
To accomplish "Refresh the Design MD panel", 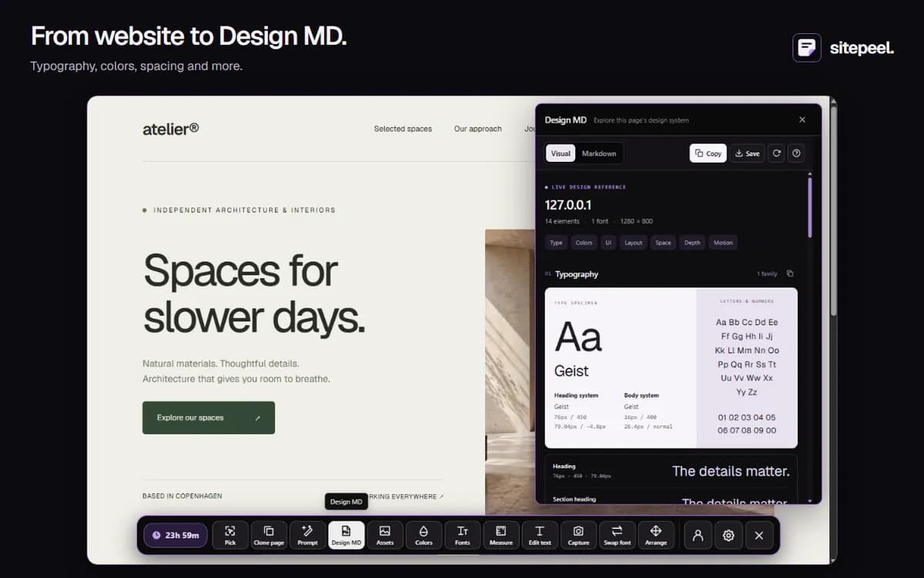I will pyautogui.click(x=777, y=153).
